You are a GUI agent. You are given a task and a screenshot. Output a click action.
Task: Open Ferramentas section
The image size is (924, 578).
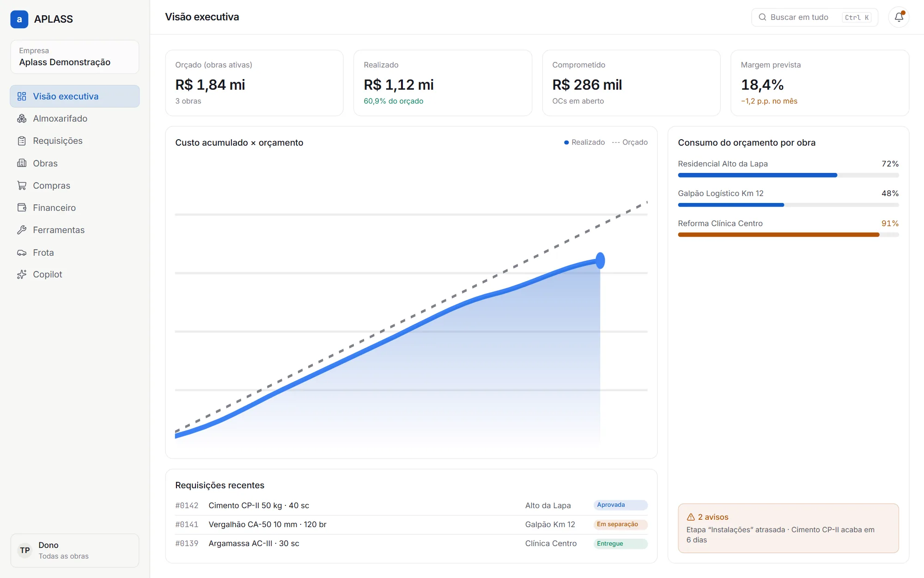(75, 230)
